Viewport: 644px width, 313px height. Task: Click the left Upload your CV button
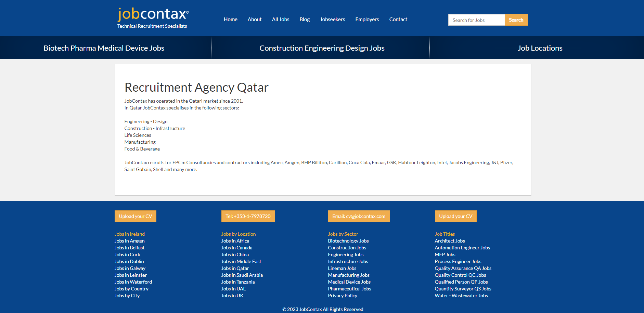click(x=136, y=216)
